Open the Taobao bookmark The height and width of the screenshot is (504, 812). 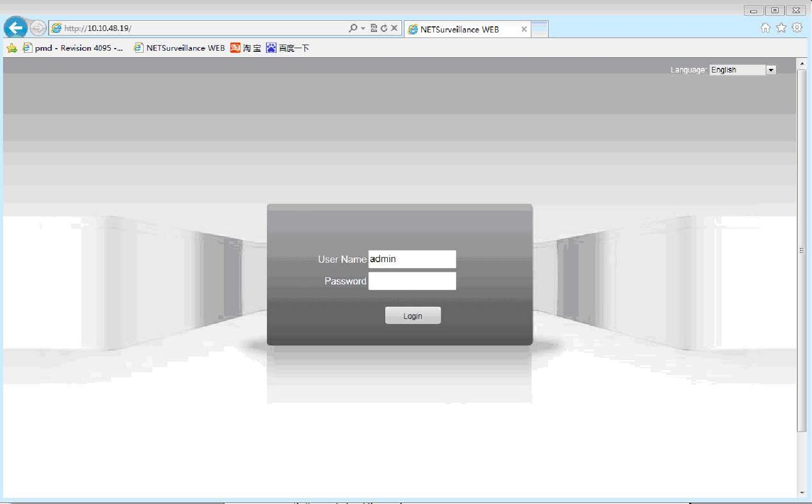click(246, 48)
